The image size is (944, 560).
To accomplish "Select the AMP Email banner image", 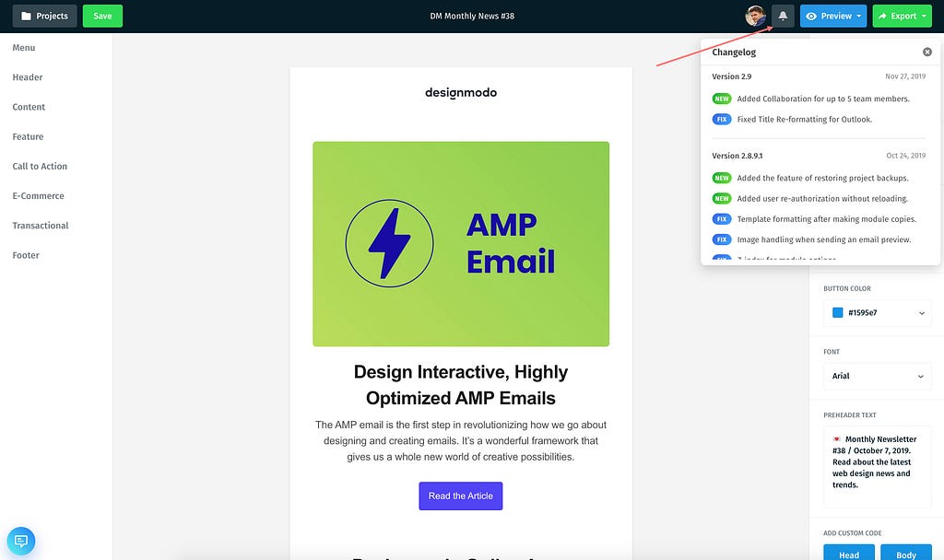I will [461, 243].
